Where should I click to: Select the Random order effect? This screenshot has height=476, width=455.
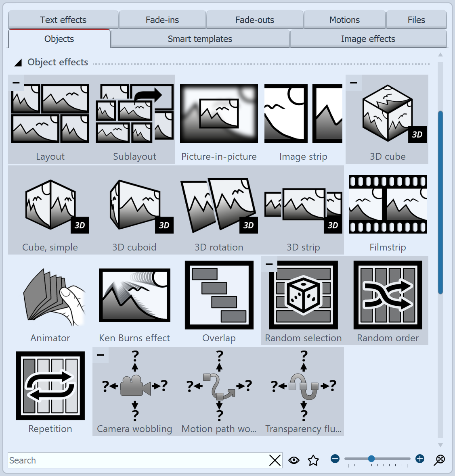click(387, 295)
